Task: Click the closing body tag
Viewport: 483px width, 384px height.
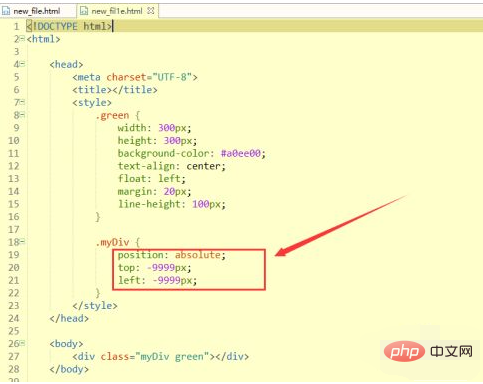Action: click(x=69, y=369)
